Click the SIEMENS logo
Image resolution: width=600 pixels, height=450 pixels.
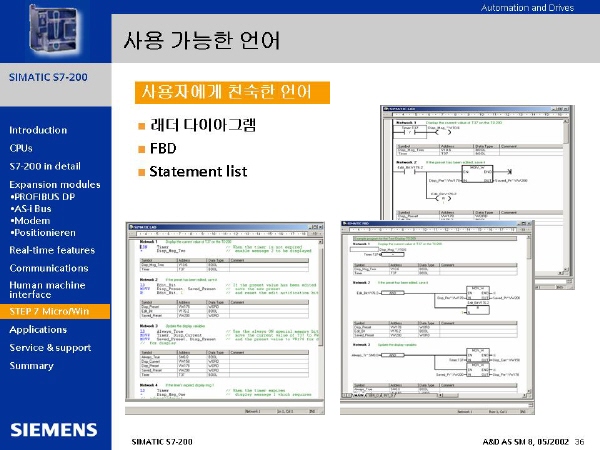tap(54, 430)
